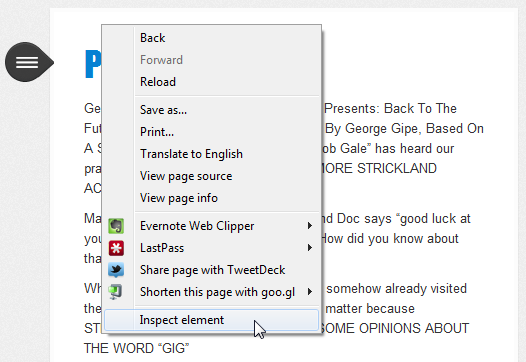Image resolution: width=526 pixels, height=362 pixels.
Task: Click the text 'somehow already visited'
Action: point(397,289)
